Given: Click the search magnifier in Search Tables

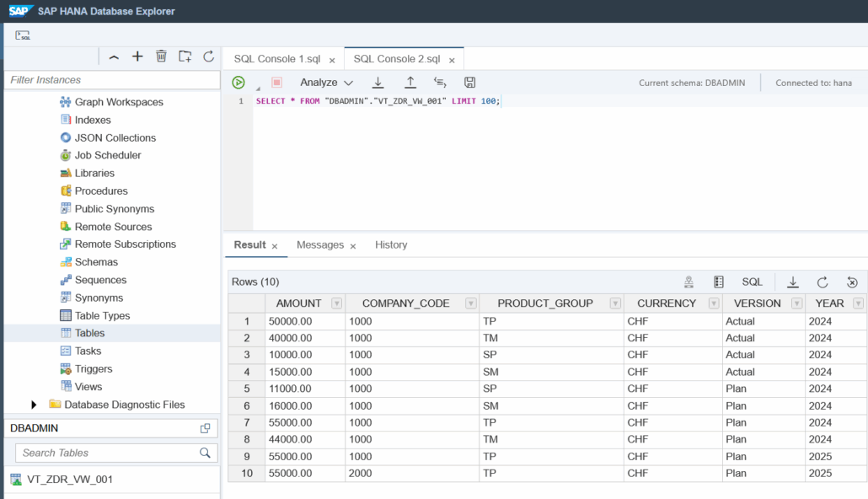Looking at the screenshot, I should pyautogui.click(x=205, y=453).
